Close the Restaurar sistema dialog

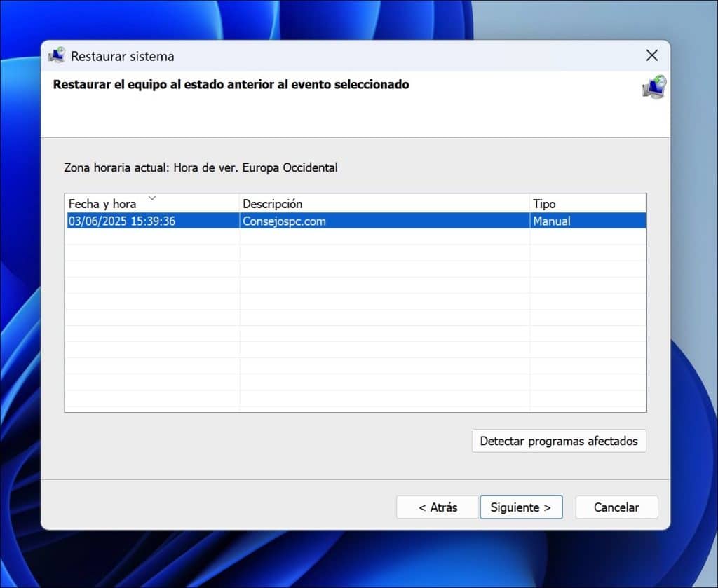point(651,56)
